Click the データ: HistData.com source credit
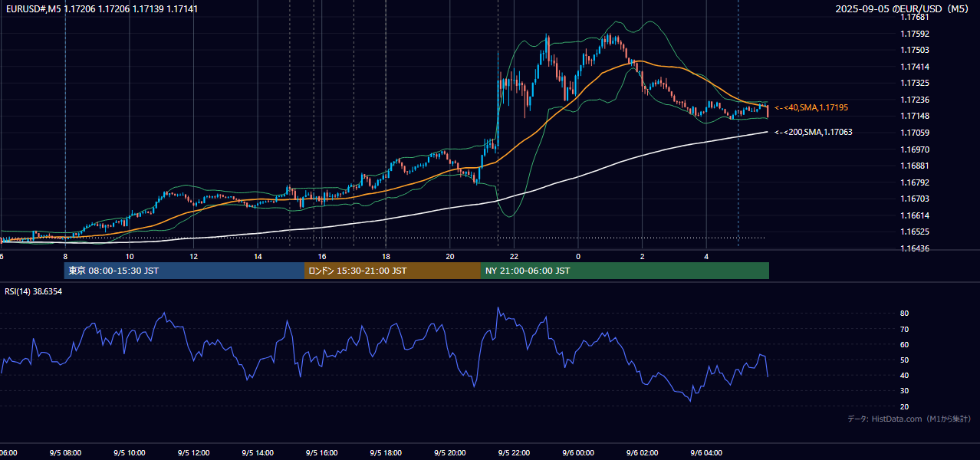The width and height of the screenshot is (980, 460). tap(909, 419)
